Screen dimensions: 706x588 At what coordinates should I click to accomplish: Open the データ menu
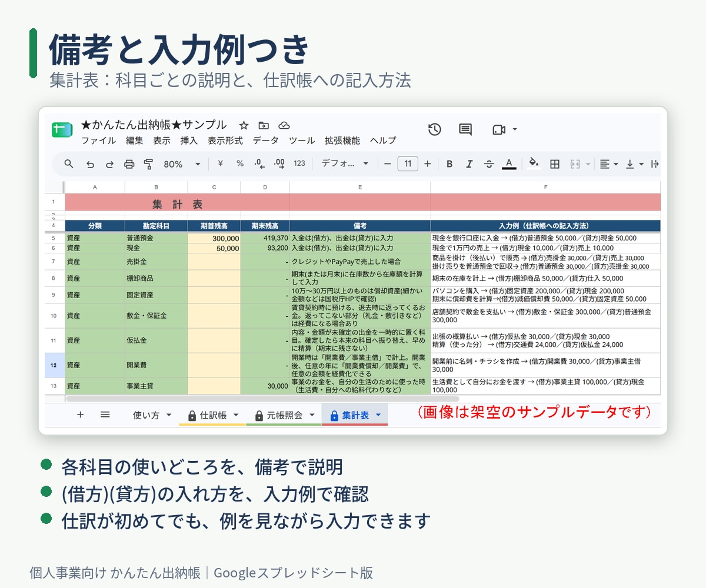266,141
